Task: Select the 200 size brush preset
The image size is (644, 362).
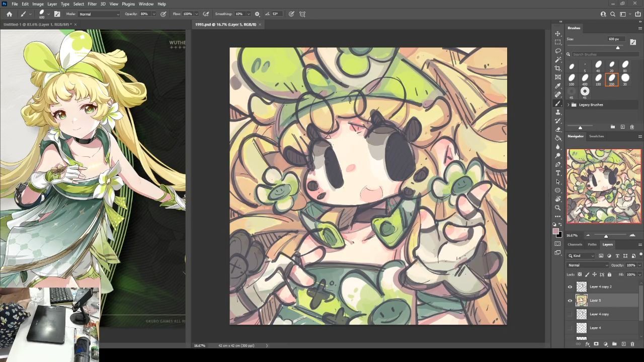Action: click(612, 78)
